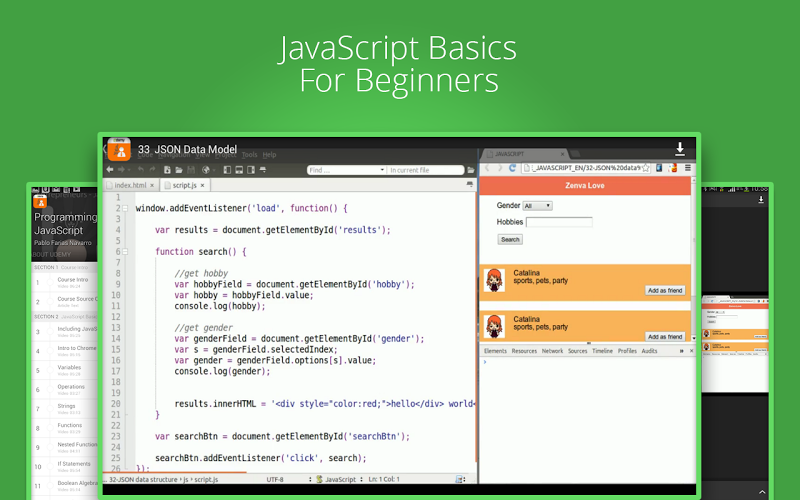Open the Audits devtools tab
Image resolution: width=800 pixels, height=500 pixels.
649,351
